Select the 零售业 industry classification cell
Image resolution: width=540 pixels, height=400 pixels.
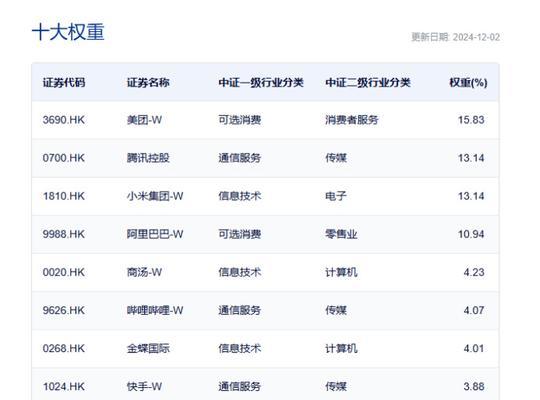tap(341, 234)
